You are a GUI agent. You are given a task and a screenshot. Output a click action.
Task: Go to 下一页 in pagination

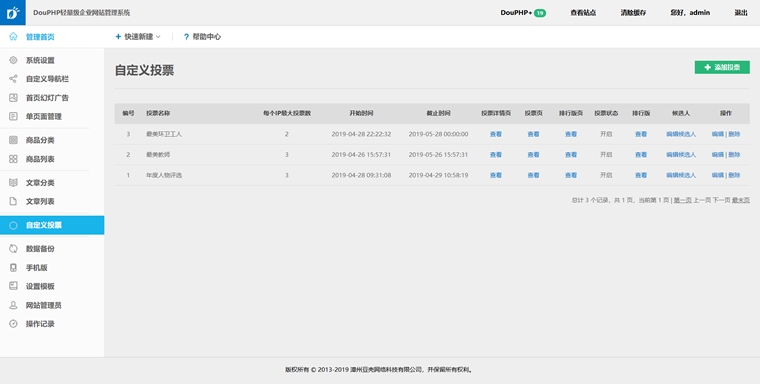[721, 200]
